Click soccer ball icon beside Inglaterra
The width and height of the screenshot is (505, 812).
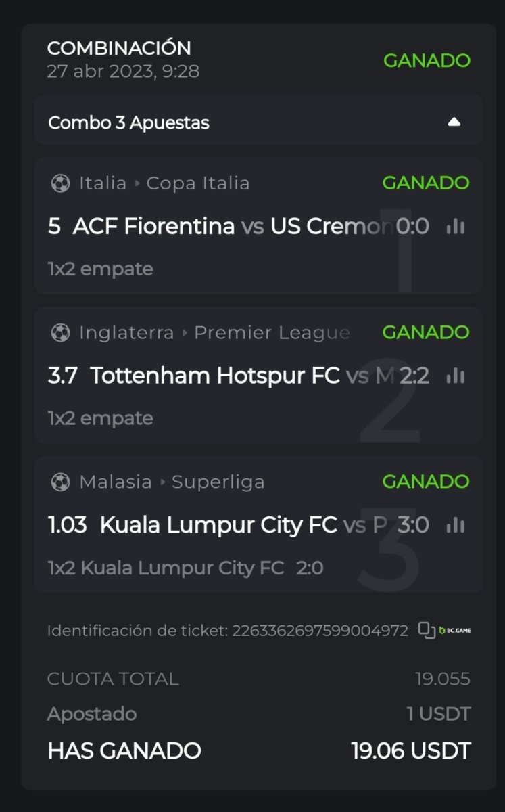(x=60, y=333)
